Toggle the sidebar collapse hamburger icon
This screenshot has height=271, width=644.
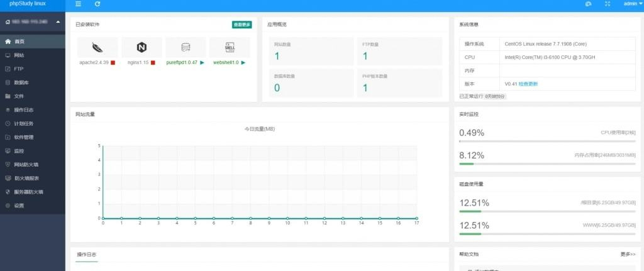[x=78, y=4]
